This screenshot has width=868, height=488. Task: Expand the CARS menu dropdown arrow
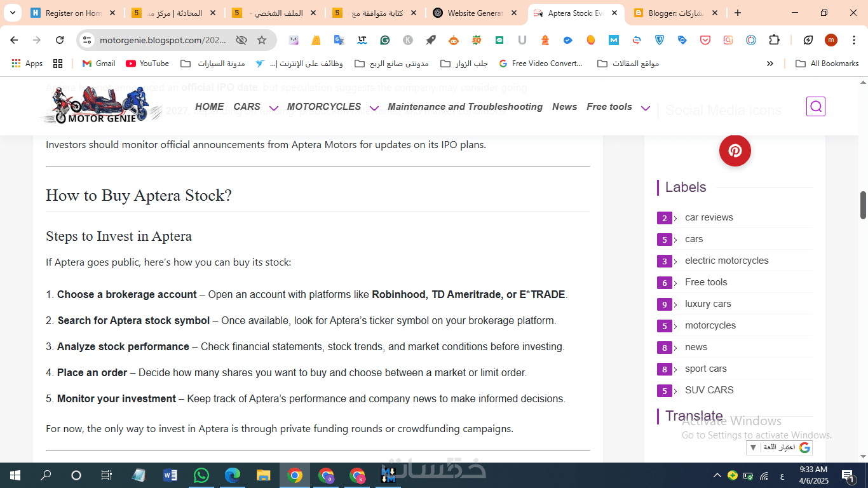coord(274,108)
